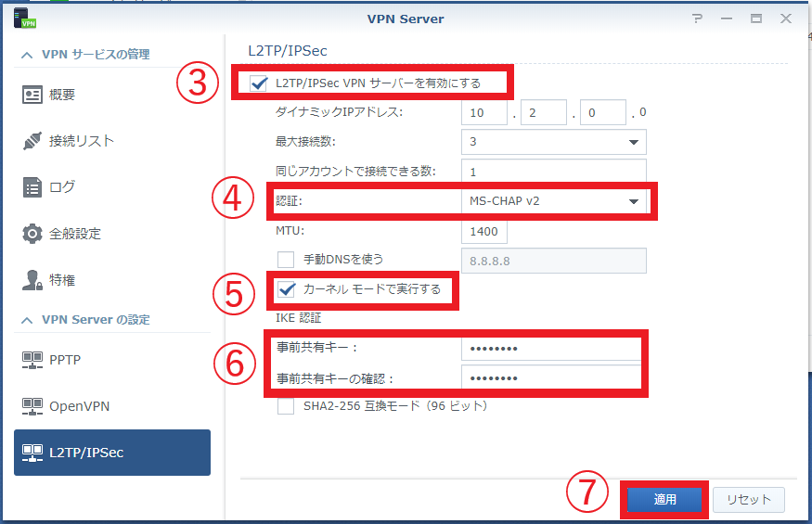Click first dynamic IP octet field 10

[484, 112]
